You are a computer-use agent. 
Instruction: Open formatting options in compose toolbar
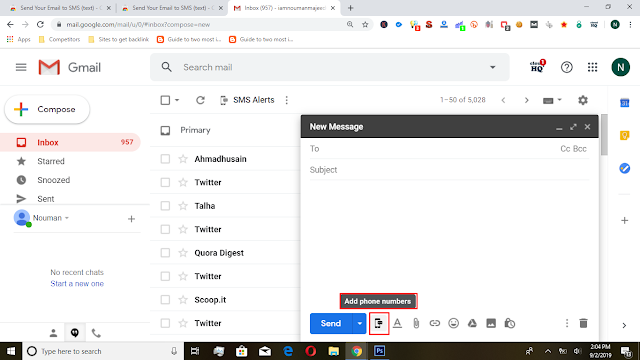pos(397,323)
